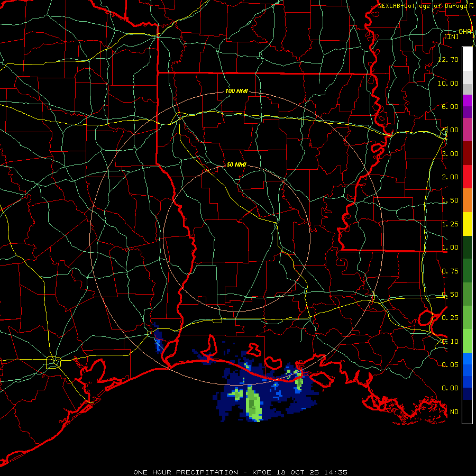Click the 12.70 legend value
Viewport: 476px width, 476px height.
point(448,59)
